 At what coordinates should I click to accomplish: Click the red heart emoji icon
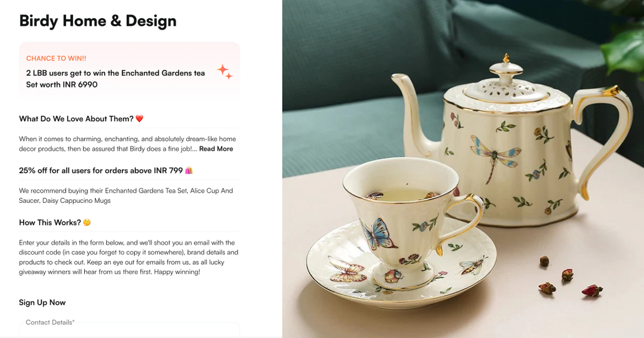click(x=140, y=119)
